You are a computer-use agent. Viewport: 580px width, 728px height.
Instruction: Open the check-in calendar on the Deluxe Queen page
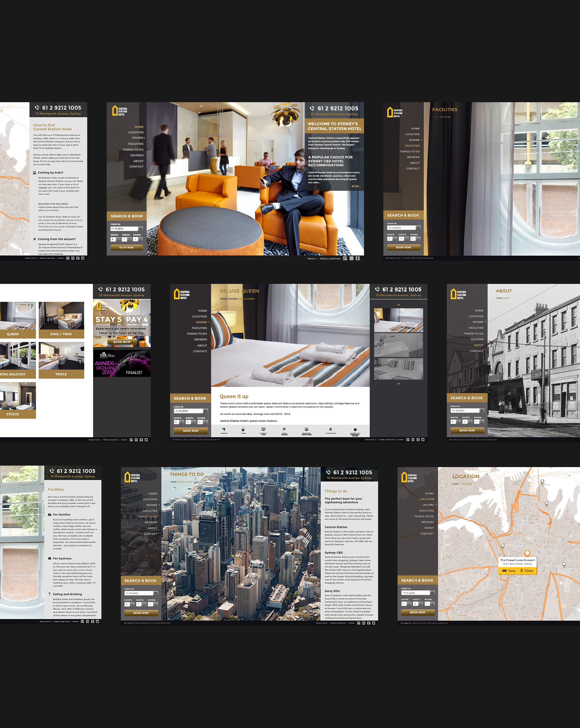pyautogui.click(x=205, y=411)
